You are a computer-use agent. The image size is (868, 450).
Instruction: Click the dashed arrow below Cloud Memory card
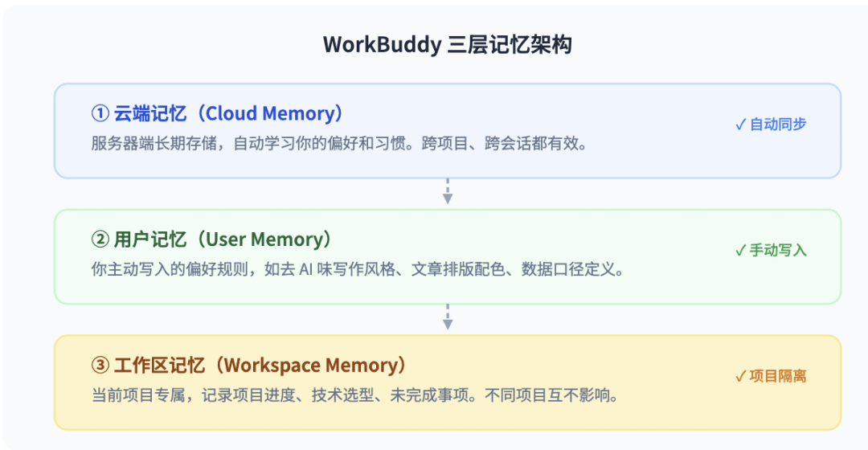pos(448,191)
